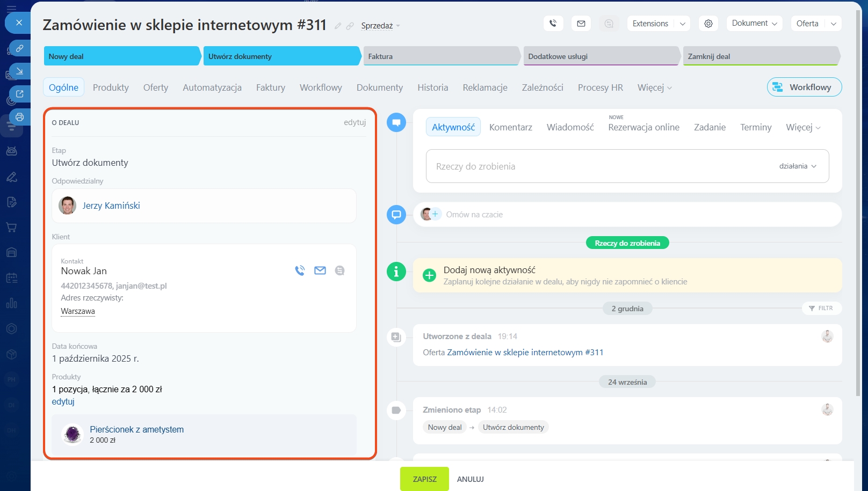The height and width of the screenshot is (491, 868).
Task: Click green plus to add new activity
Action: 429,275
